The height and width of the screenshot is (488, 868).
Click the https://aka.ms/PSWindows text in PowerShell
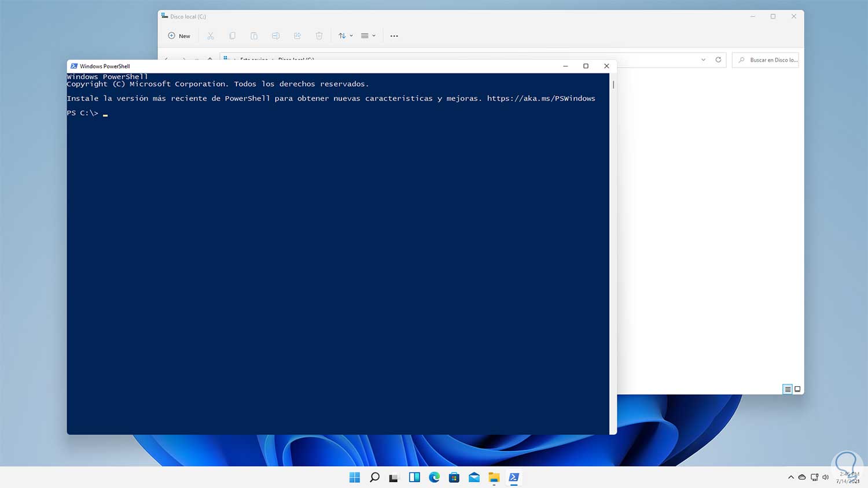[x=541, y=98]
